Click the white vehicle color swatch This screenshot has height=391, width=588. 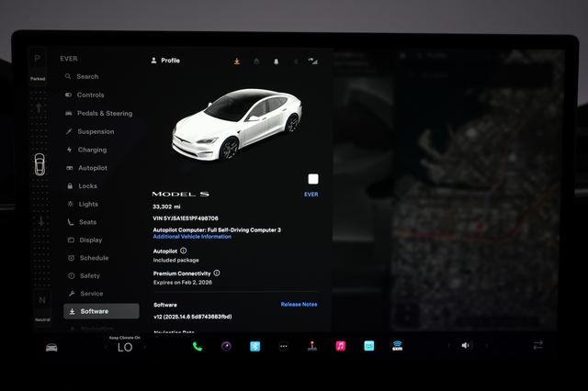coord(313,179)
